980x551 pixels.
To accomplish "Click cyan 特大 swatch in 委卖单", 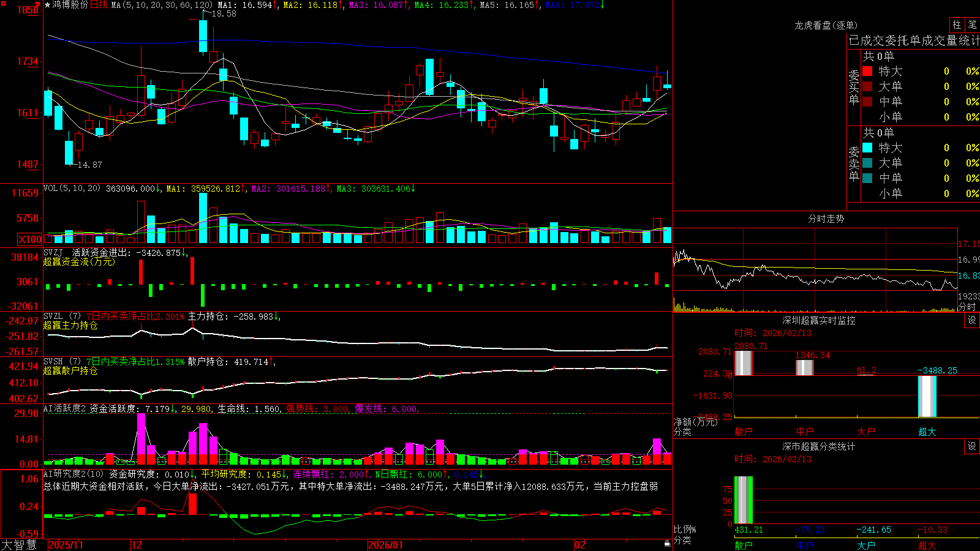I will coord(867,148).
